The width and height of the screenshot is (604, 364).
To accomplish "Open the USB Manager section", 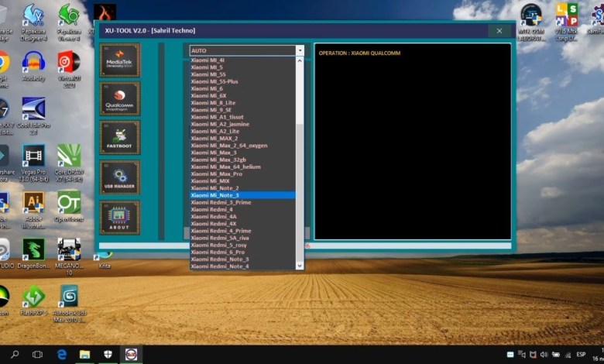I will click(120, 177).
